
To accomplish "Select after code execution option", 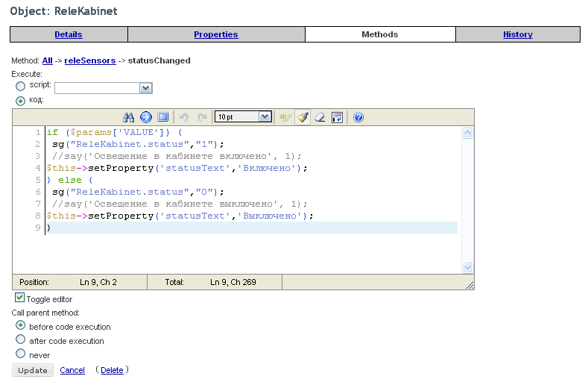I will pos(21,339).
